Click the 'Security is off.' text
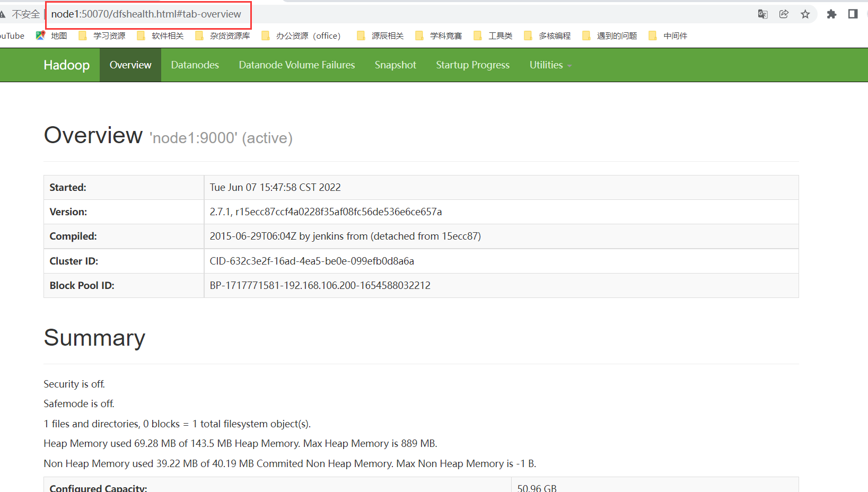 [x=74, y=384]
